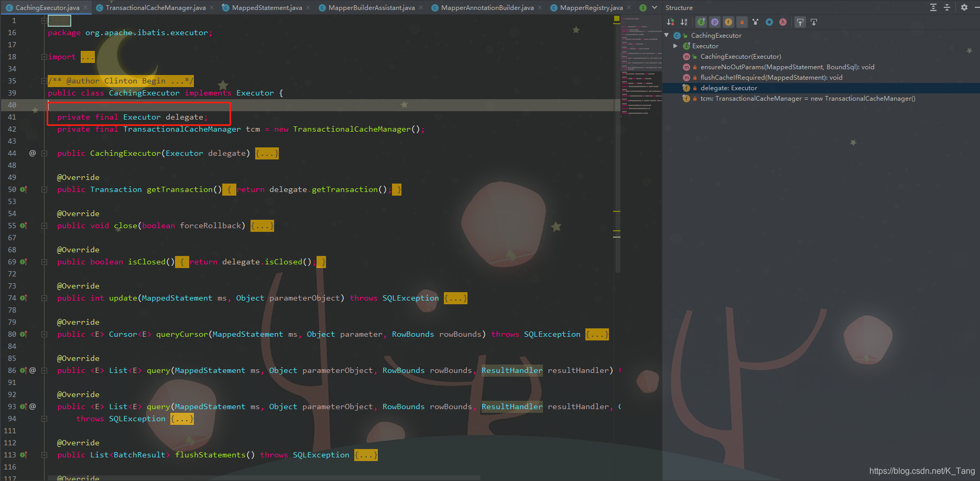Select flushCacheIfRequired method in Structure

[771, 78]
